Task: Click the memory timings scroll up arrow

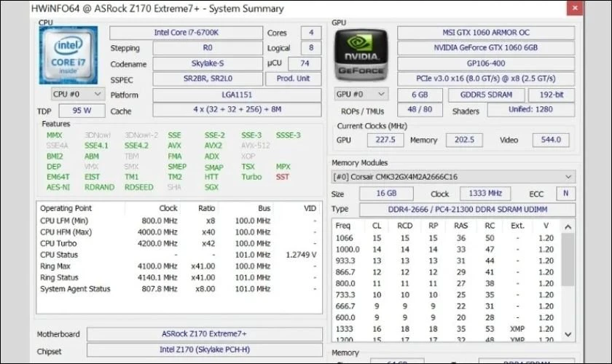Action: point(568,226)
